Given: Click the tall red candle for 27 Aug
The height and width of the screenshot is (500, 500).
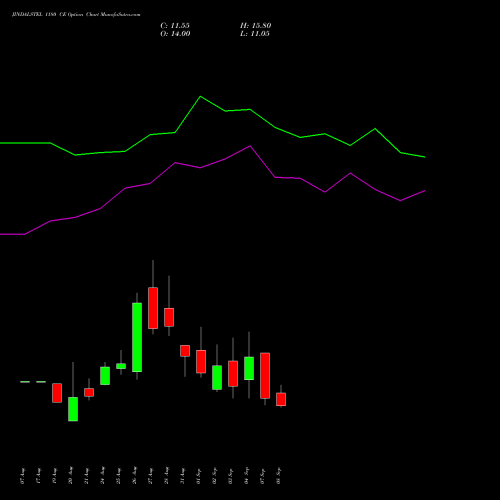Looking at the screenshot, I should [x=153, y=308].
